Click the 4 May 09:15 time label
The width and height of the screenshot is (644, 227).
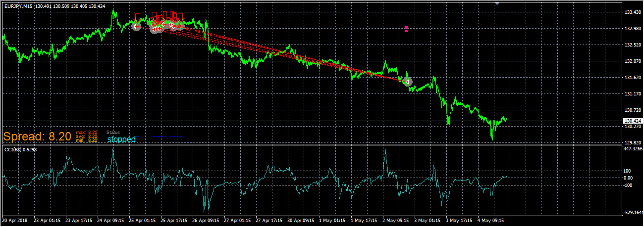[x=490, y=220]
